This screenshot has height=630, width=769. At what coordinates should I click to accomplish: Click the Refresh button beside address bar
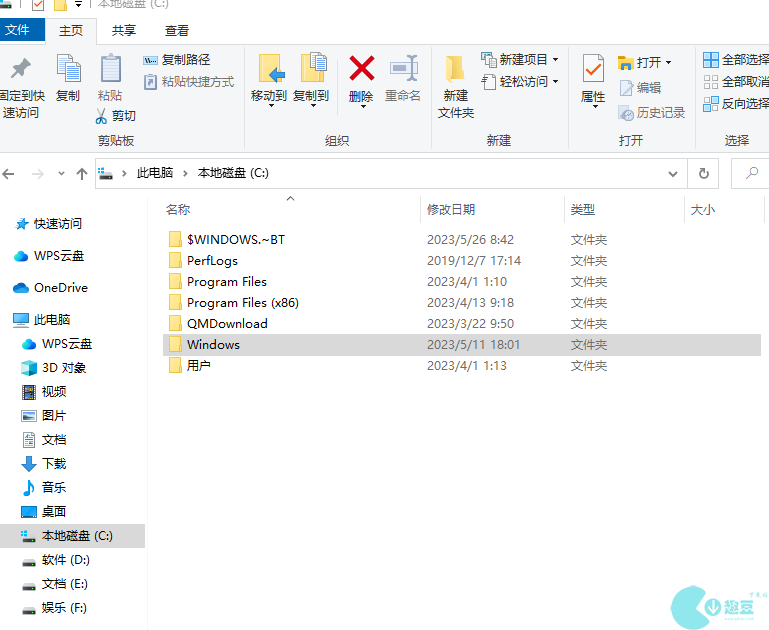(x=704, y=173)
